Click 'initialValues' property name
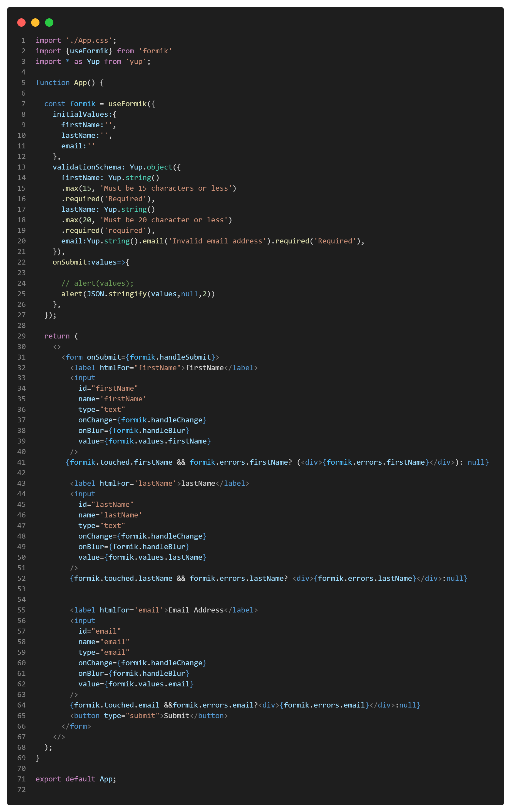This screenshot has height=812, width=511. 80,114
